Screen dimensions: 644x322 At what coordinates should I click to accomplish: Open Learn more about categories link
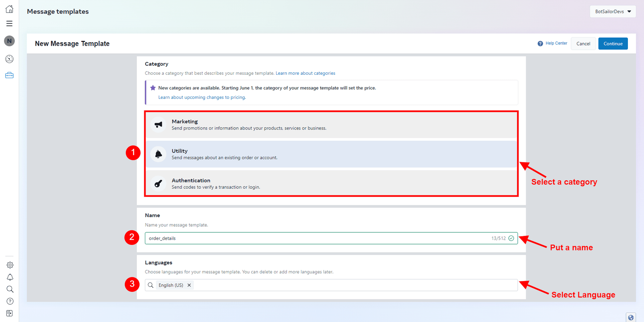pos(305,73)
